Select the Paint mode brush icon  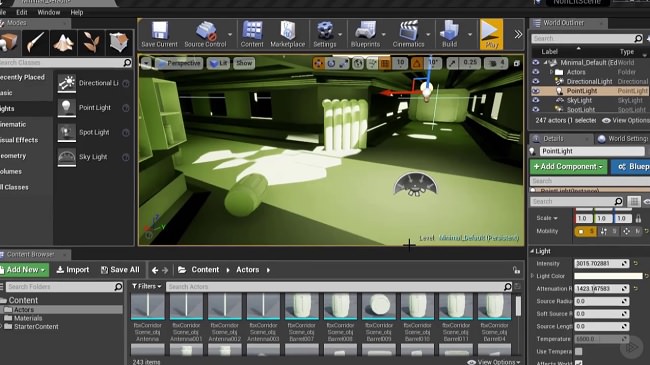point(36,42)
